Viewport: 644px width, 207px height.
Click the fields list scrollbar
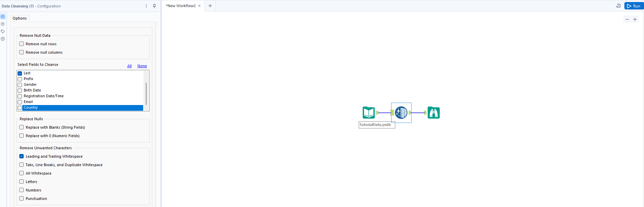pos(146,94)
